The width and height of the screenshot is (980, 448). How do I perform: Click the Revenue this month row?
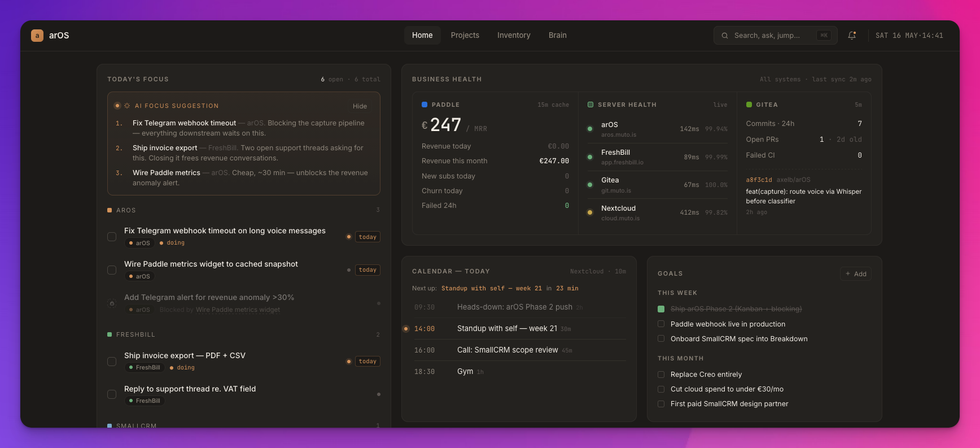coord(495,161)
